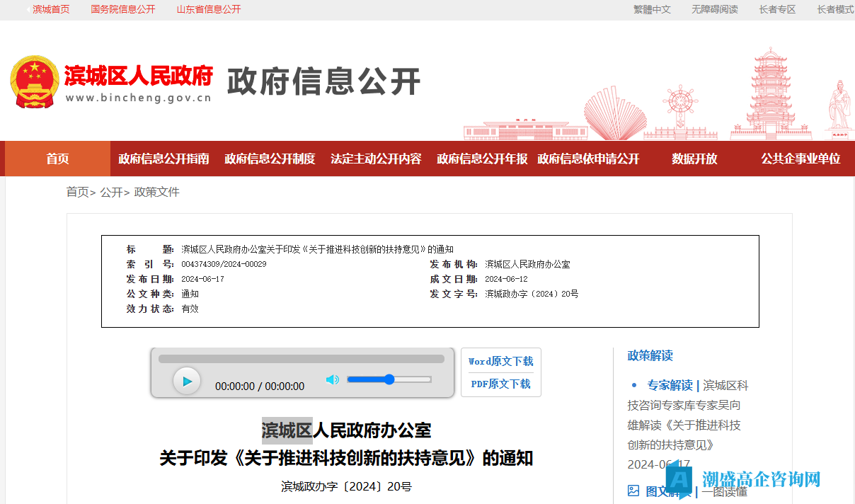Open 政府信息公开年报 menu item

click(482, 159)
